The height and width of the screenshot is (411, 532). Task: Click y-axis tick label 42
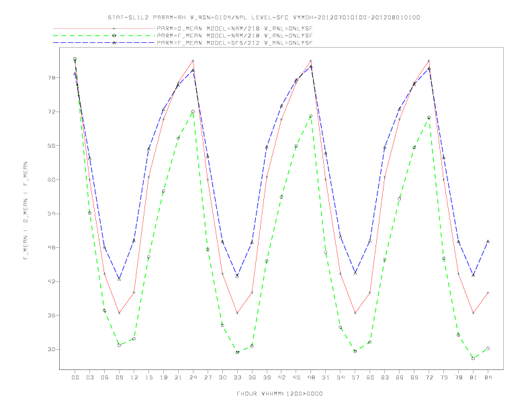click(51, 281)
